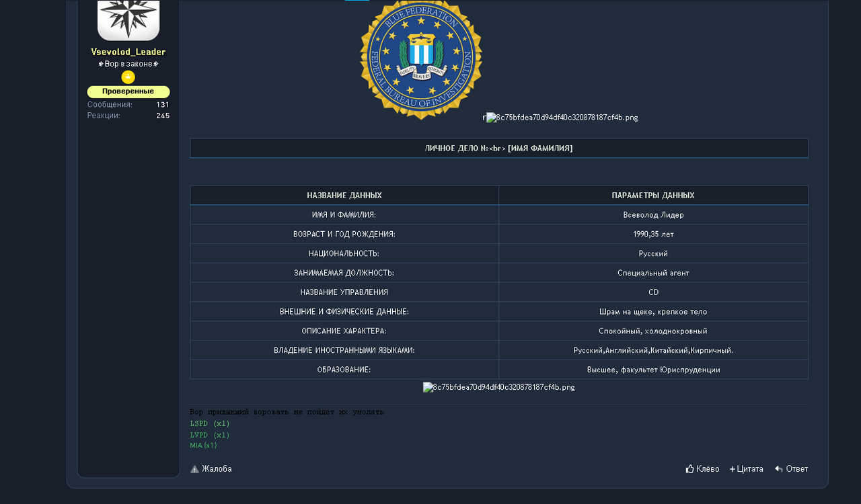The height and width of the screenshot is (504, 861).
Task: Click the signature line Вор привыкший воровать
Action: click(287, 412)
